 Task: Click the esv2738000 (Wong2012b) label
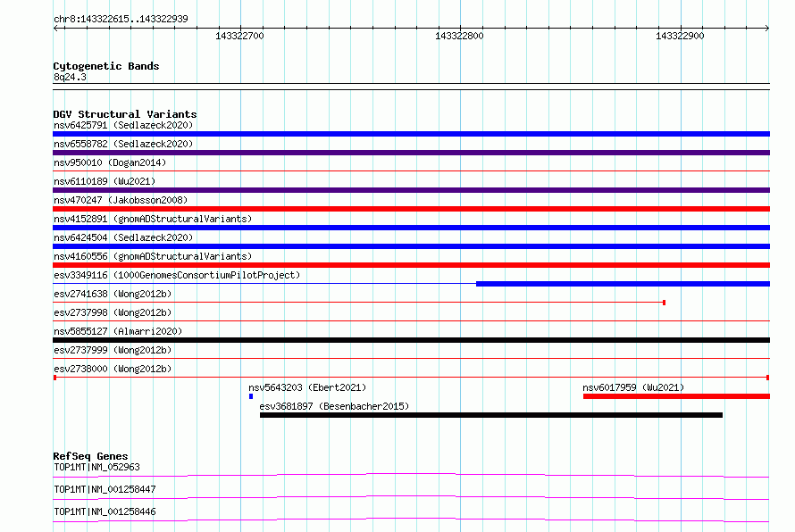[113, 369]
